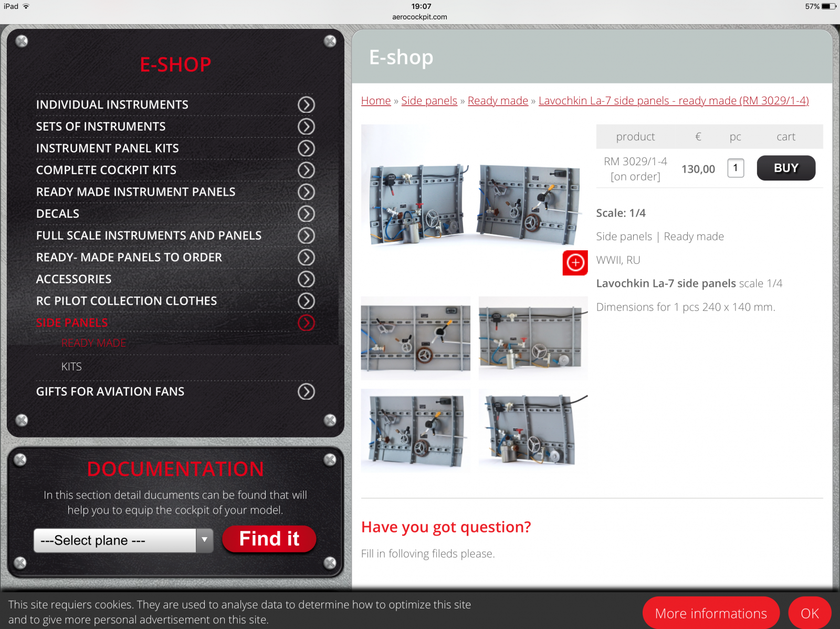
Task: Click red arrow icon beside Side Panels
Action: click(306, 323)
